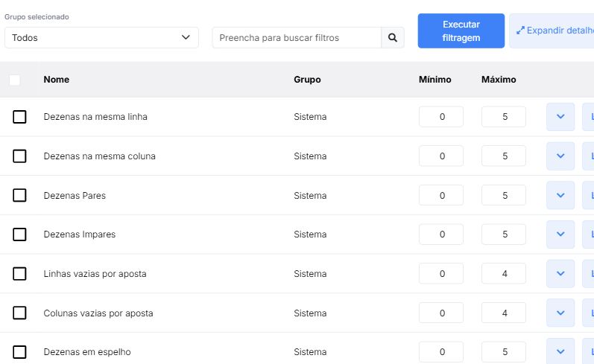Select the 'Dezenas na mesma coluna' name text
The image size is (594, 364).
[x=100, y=156]
